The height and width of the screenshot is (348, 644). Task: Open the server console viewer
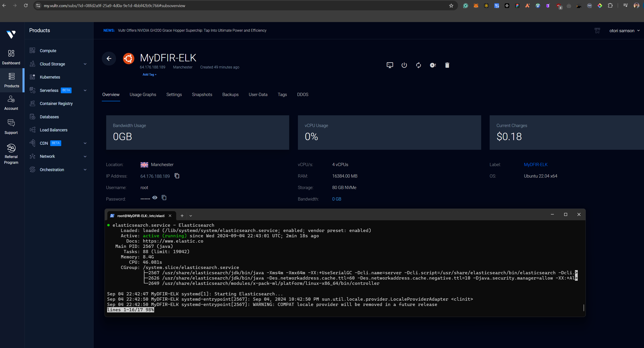[x=390, y=65]
